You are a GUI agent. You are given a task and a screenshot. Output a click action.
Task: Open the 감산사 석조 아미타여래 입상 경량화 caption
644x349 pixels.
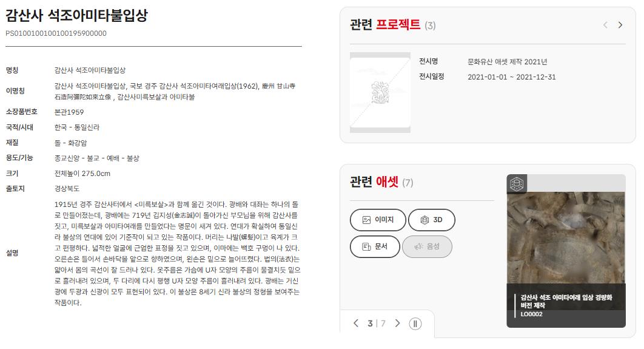566,301
